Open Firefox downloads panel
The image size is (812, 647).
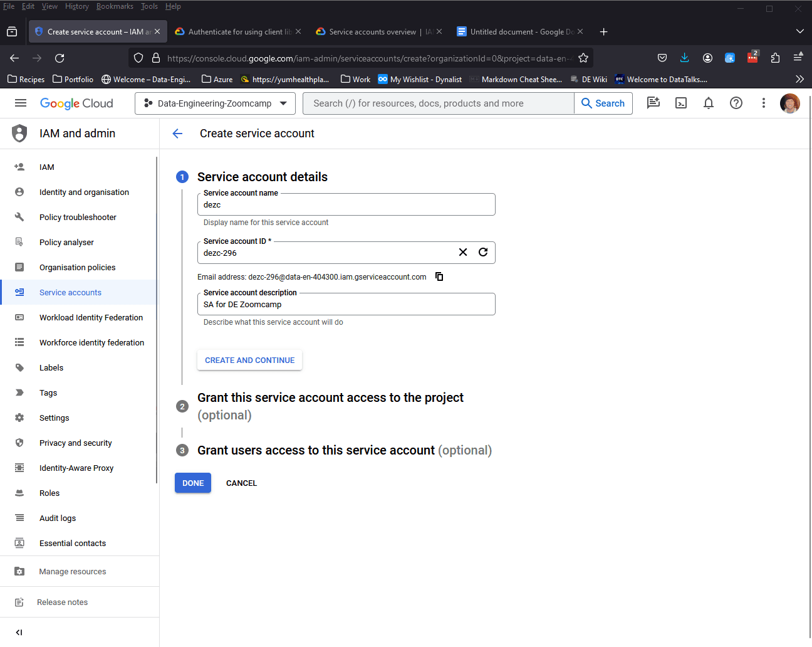[684, 58]
